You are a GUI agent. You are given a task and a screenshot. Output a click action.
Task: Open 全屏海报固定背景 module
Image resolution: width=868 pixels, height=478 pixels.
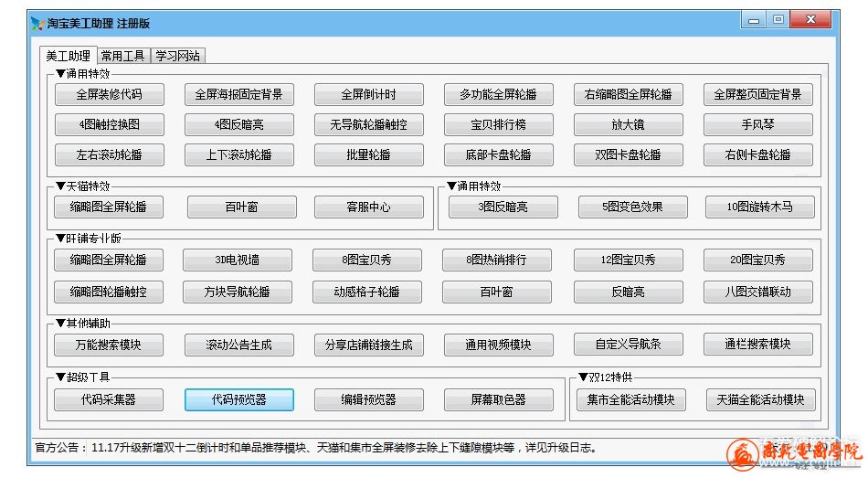pos(239,95)
